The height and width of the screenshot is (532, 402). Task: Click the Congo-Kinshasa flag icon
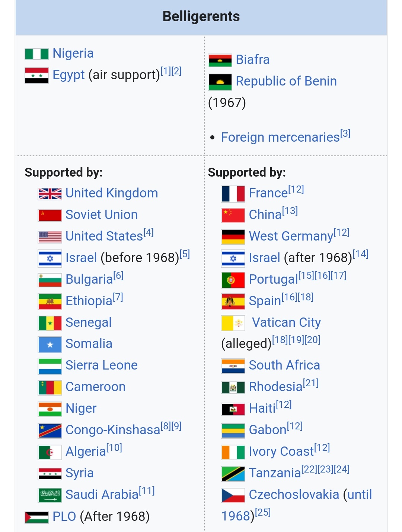50,431
